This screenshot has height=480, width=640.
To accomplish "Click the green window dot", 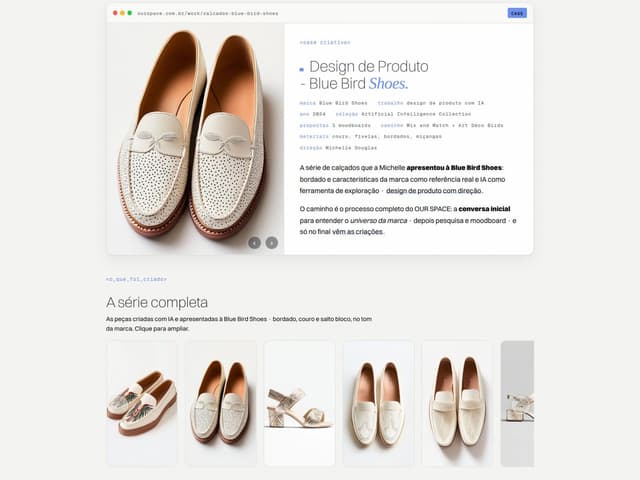I will (130, 13).
